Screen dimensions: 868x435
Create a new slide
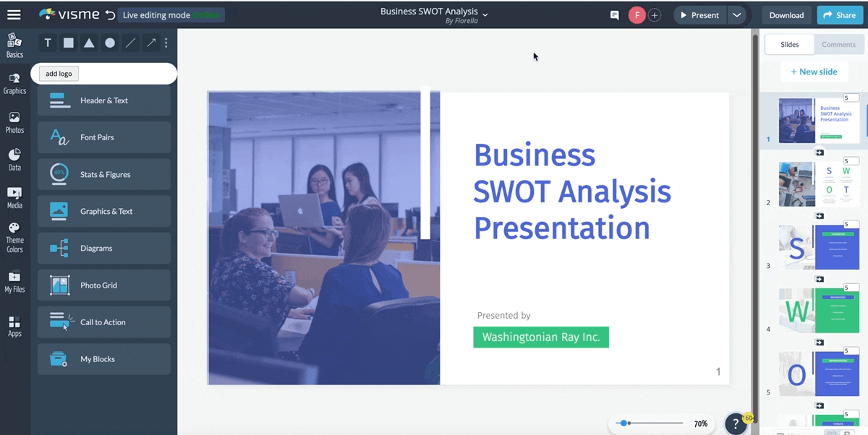[814, 72]
